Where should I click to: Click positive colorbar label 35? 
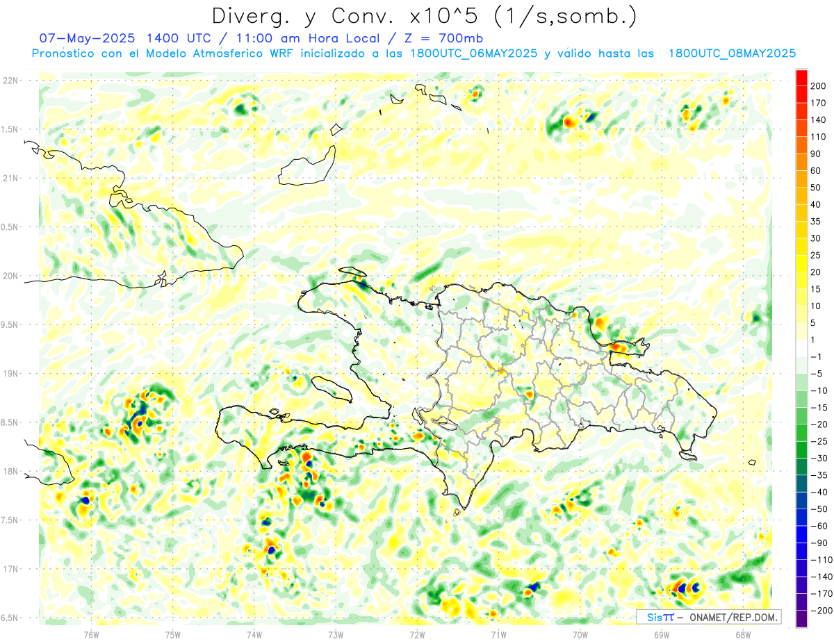click(816, 222)
